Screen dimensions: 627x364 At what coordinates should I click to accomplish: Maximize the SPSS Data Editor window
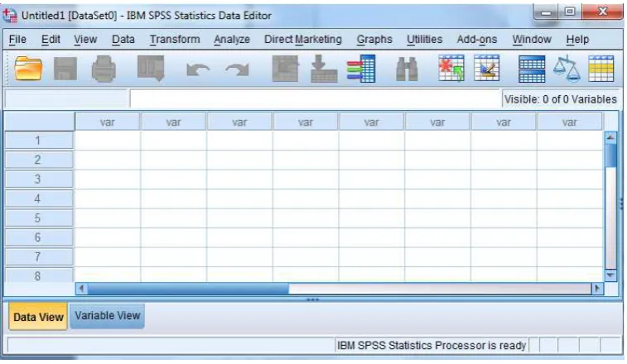point(569,12)
